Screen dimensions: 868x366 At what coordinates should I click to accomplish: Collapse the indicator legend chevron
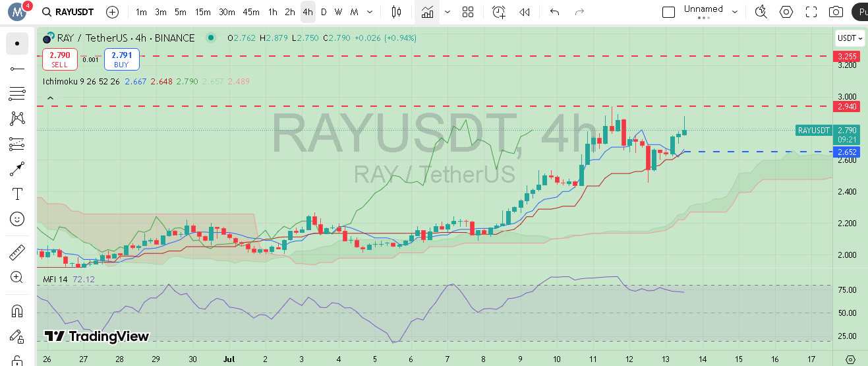click(x=50, y=98)
